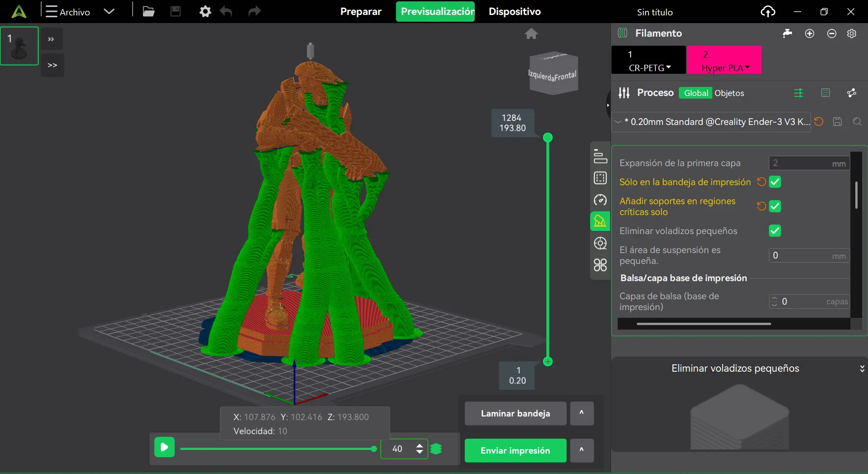Uncheck Sólo en la bandeja de impresión
Image resolution: width=868 pixels, height=474 pixels.
(775, 182)
